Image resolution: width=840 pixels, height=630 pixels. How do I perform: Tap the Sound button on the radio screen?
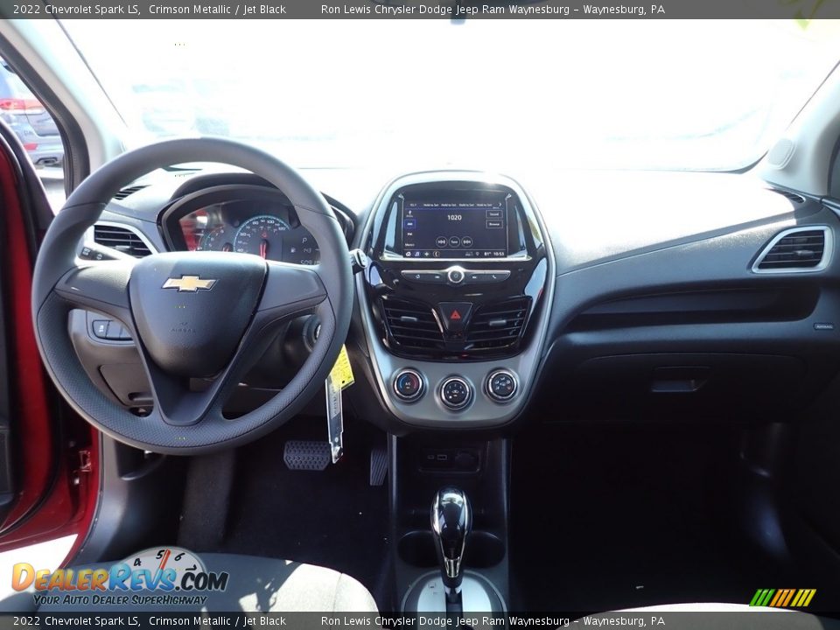494,214
